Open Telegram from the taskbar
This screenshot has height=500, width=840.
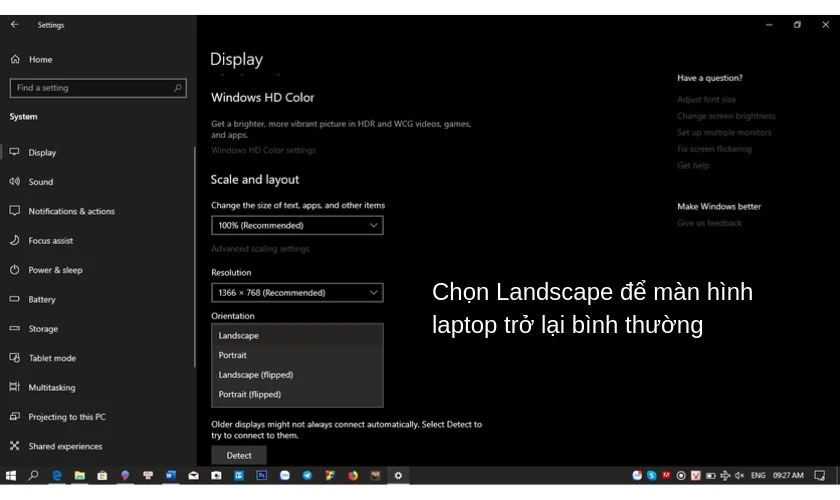click(308, 475)
